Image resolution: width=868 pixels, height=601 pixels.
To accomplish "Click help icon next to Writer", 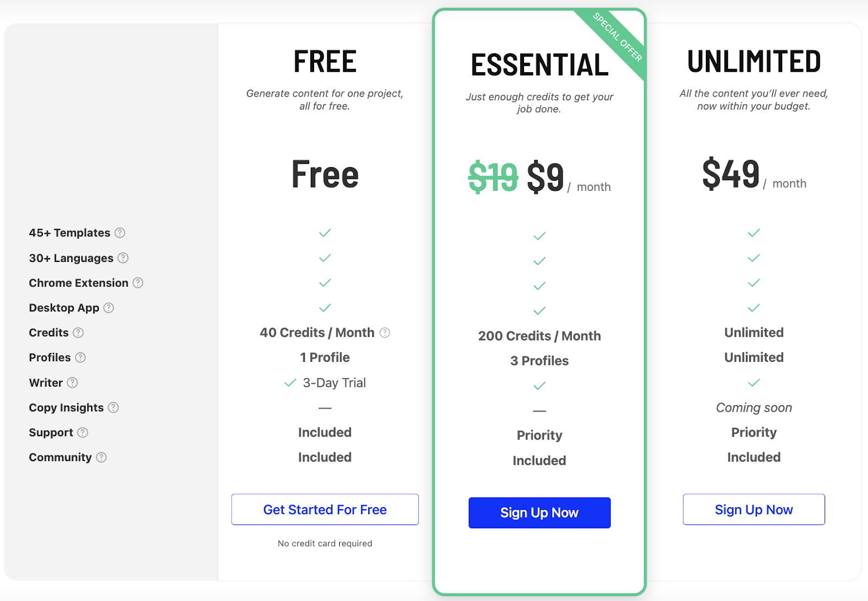I will click(x=72, y=382).
